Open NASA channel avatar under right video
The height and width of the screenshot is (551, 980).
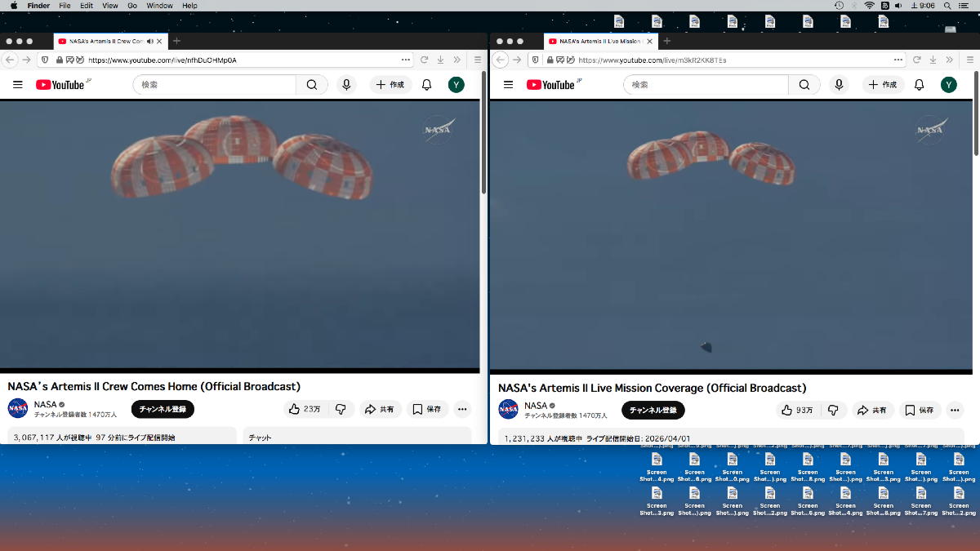(508, 409)
